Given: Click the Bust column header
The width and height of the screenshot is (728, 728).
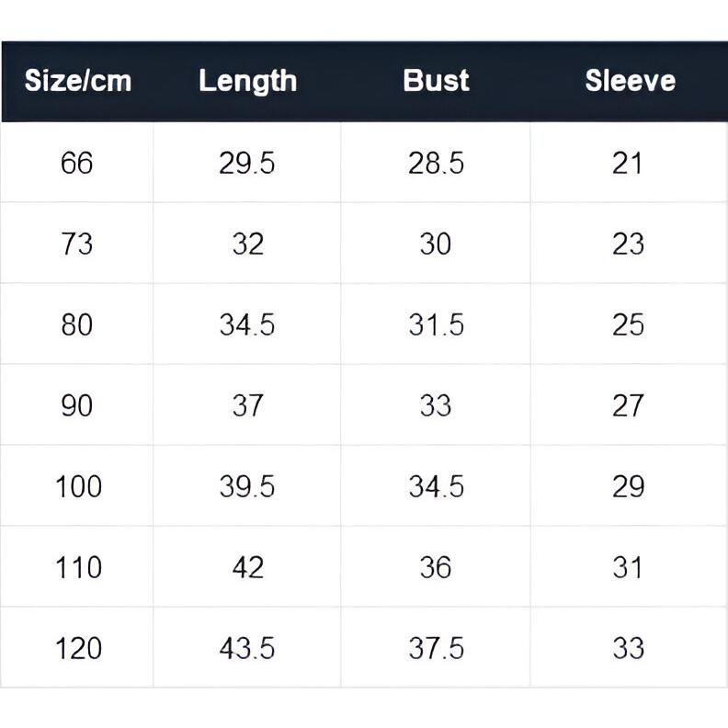Looking at the screenshot, I should (436, 81).
